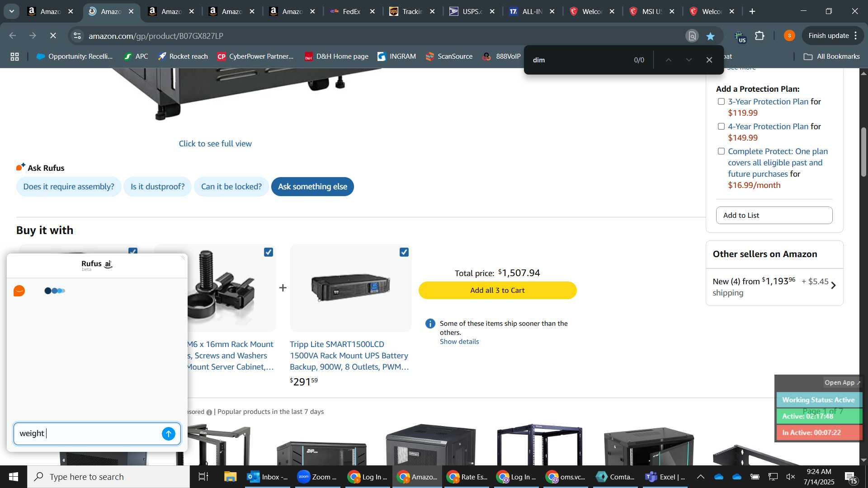The height and width of the screenshot is (488, 868).
Task: Check the 4-Year Protection Plan box
Action: (x=721, y=127)
